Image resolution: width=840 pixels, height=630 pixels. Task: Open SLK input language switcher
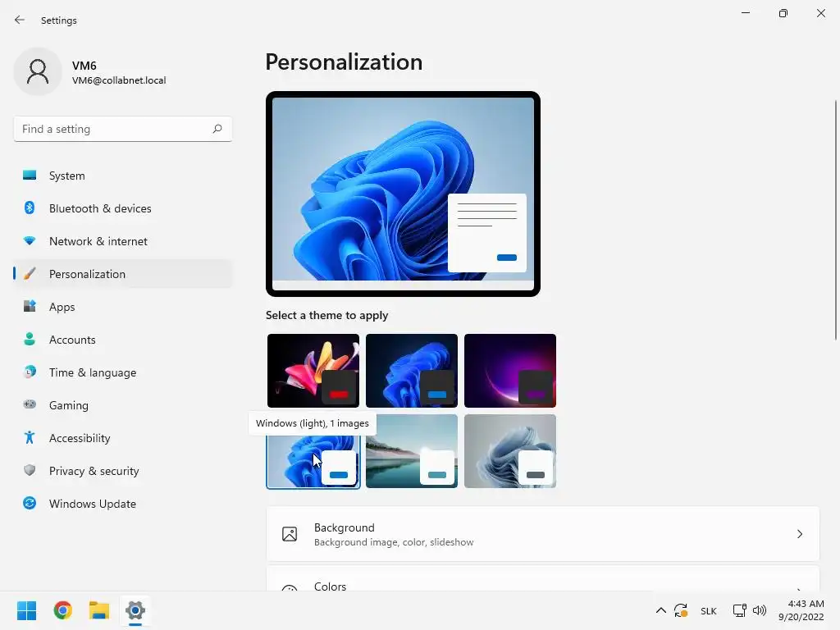point(708,611)
